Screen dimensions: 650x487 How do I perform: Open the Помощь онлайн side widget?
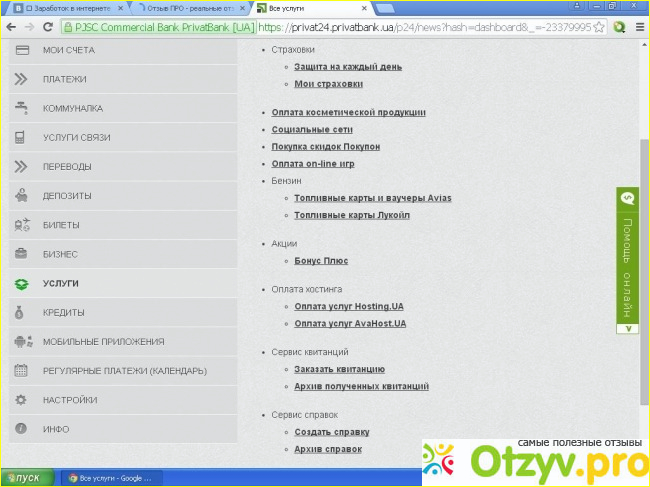[x=627, y=262]
